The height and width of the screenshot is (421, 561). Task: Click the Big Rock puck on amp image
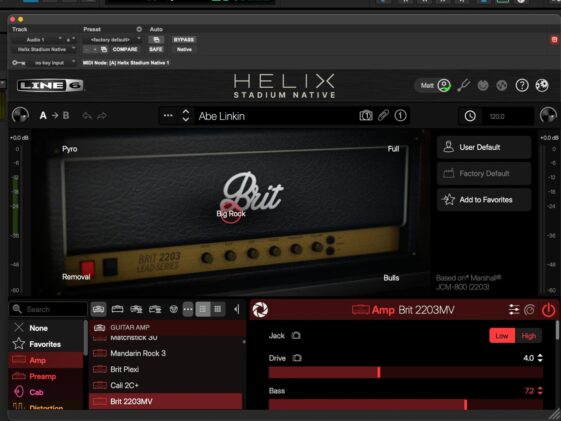[x=230, y=213]
